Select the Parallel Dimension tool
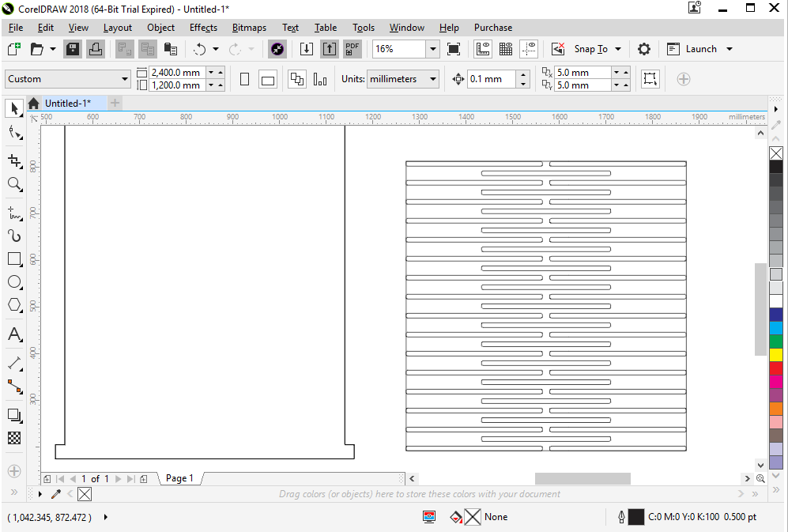Image resolution: width=788 pixels, height=532 pixels. point(14,363)
